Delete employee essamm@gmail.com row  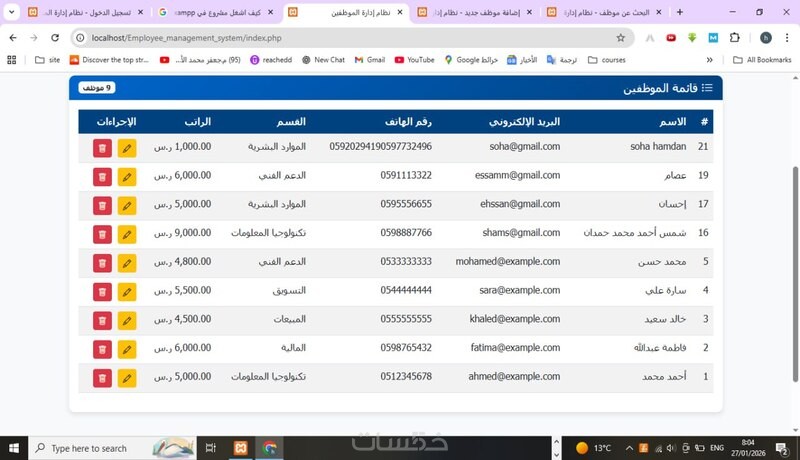click(102, 176)
